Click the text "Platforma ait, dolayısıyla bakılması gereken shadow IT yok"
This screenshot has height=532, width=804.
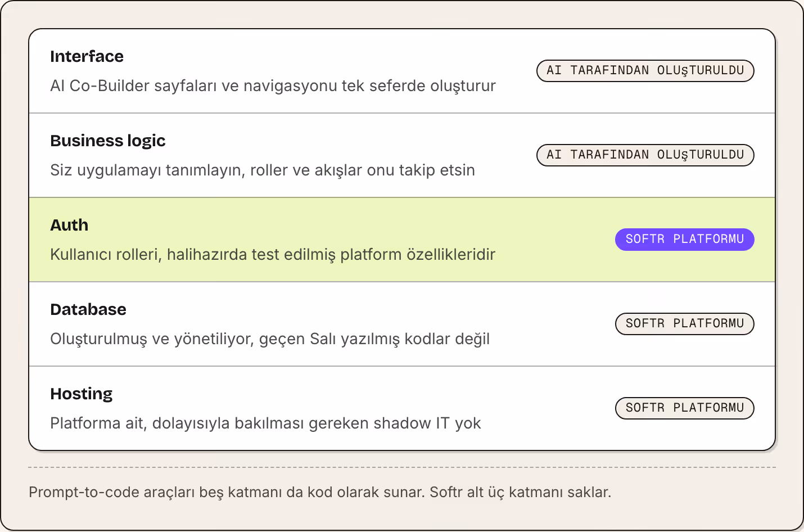pyautogui.click(x=265, y=423)
